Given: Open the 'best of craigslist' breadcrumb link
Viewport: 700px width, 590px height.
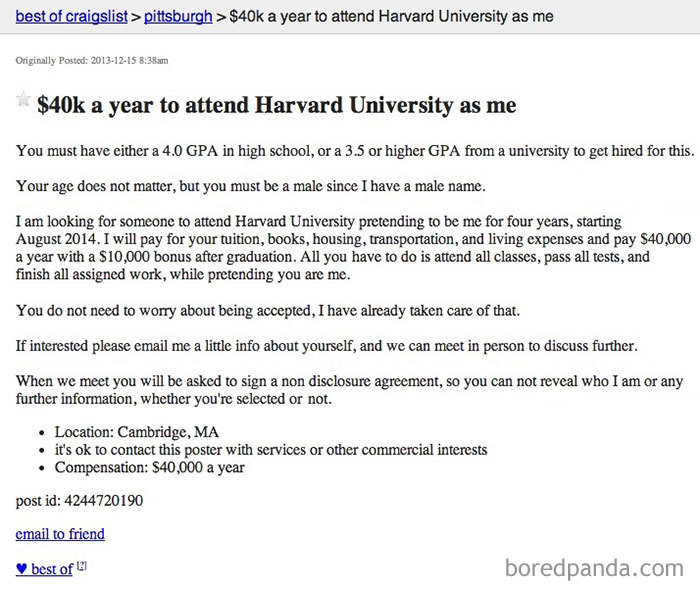Looking at the screenshot, I should (71, 17).
